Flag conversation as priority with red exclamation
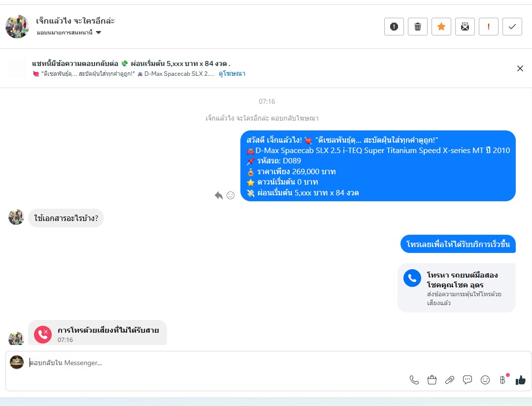 point(489,27)
